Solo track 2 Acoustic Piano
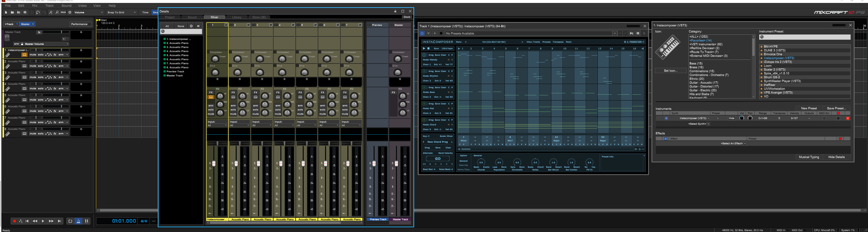The height and width of the screenshot is (232, 868). click(x=40, y=66)
